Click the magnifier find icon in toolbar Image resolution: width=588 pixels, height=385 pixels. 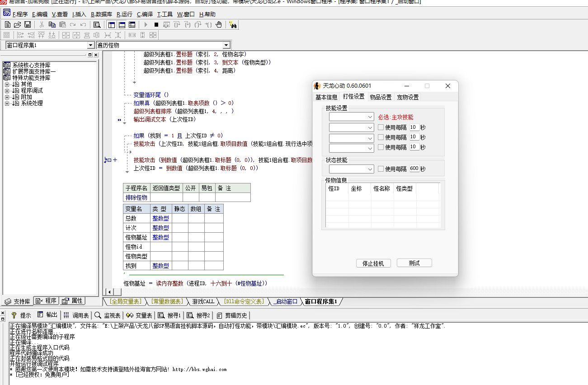click(96, 24)
